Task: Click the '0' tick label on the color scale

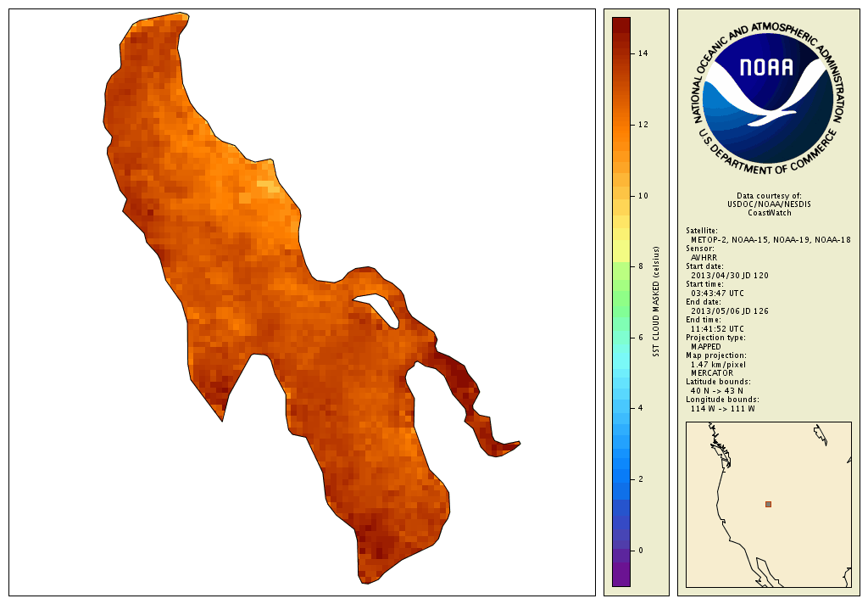Action: pyautogui.click(x=641, y=551)
